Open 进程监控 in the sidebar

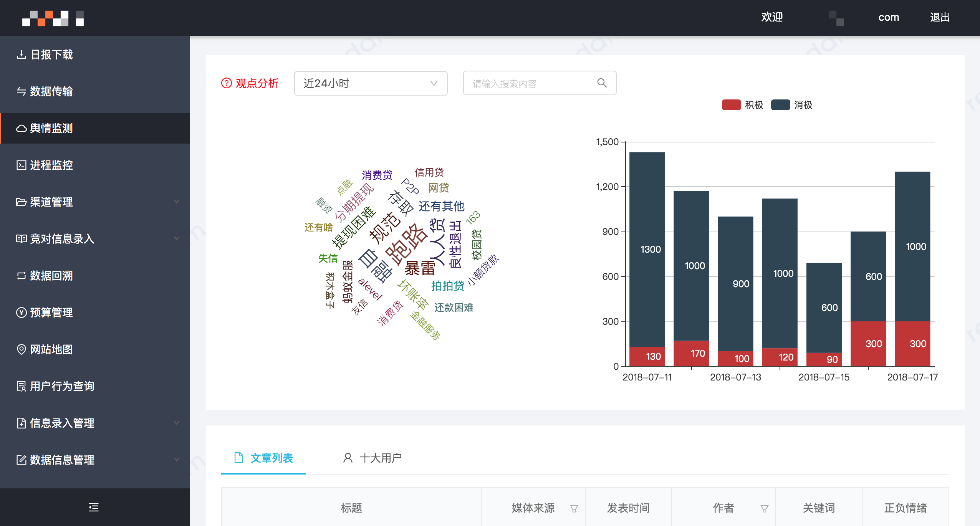point(95,165)
